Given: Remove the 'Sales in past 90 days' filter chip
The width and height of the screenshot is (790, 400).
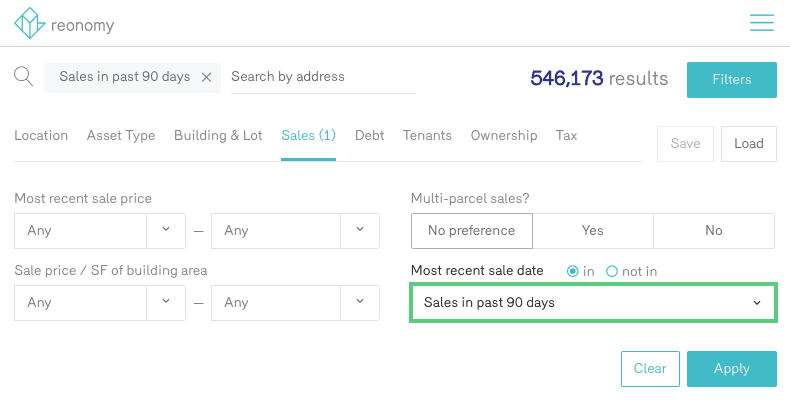Looking at the screenshot, I should [x=207, y=77].
